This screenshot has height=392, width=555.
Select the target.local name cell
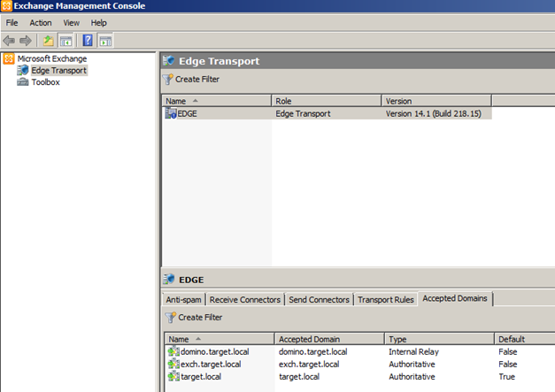(201, 376)
